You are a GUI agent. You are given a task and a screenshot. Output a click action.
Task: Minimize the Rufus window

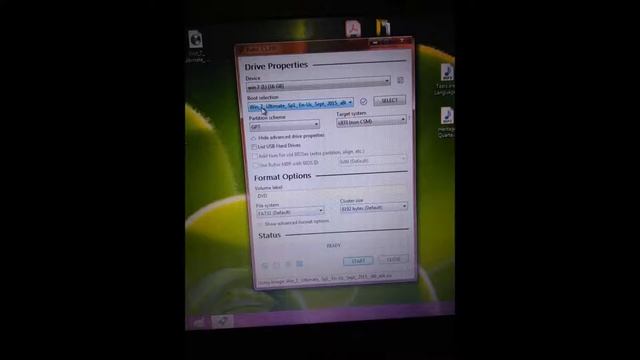[375, 42]
